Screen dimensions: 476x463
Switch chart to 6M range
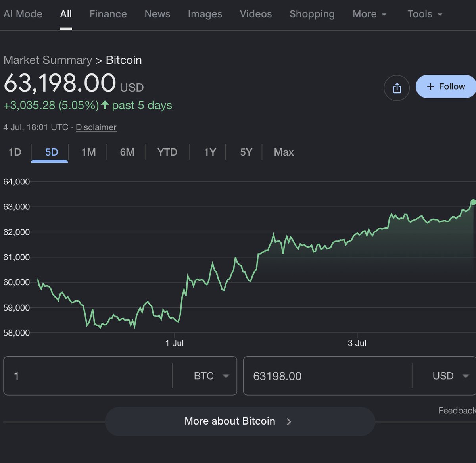coord(127,152)
